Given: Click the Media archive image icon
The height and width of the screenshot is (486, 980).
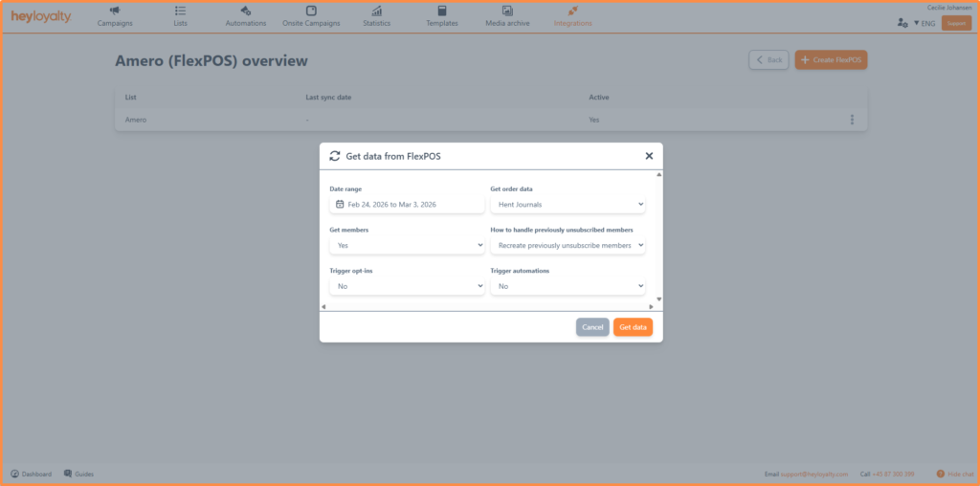Looking at the screenshot, I should coord(507,11).
